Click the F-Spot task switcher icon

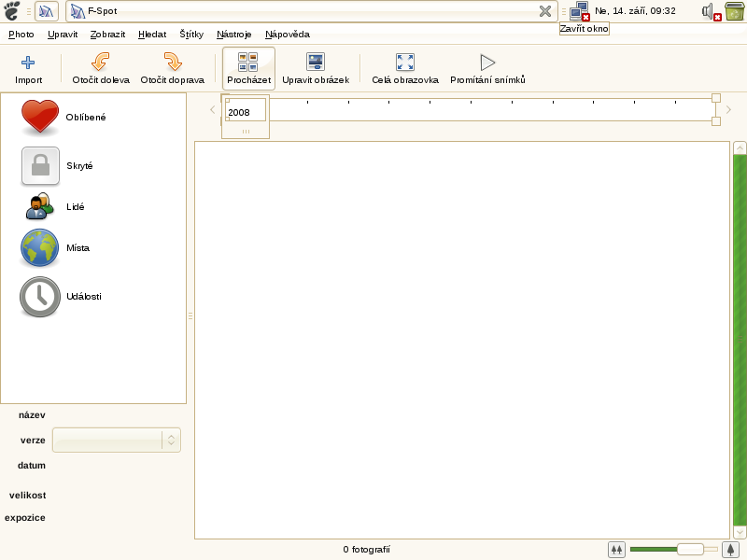46,11
